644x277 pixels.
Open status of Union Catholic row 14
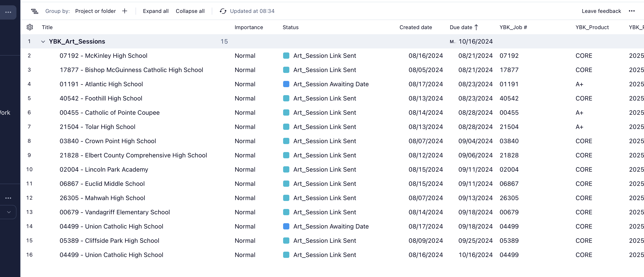(330, 226)
